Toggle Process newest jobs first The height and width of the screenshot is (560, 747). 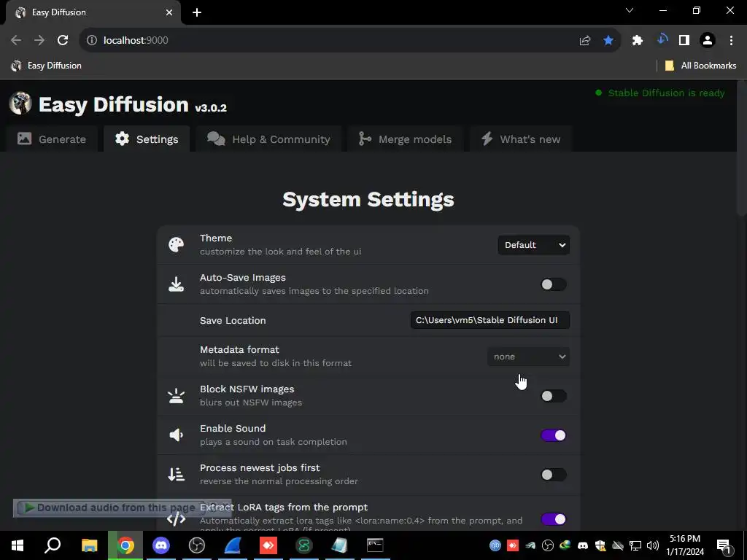(553, 475)
